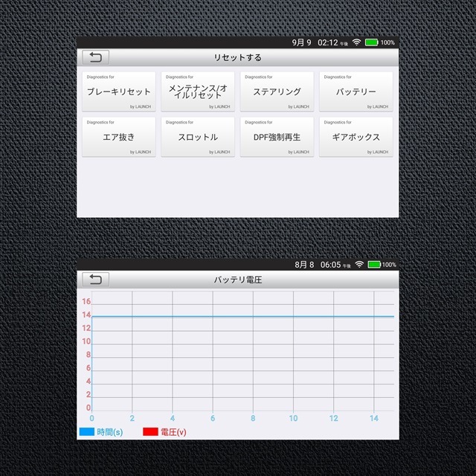The height and width of the screenshot is (476, 476).
Task: Click Wi-Fi icon in lower status bar
Action: tap(359, 265)
